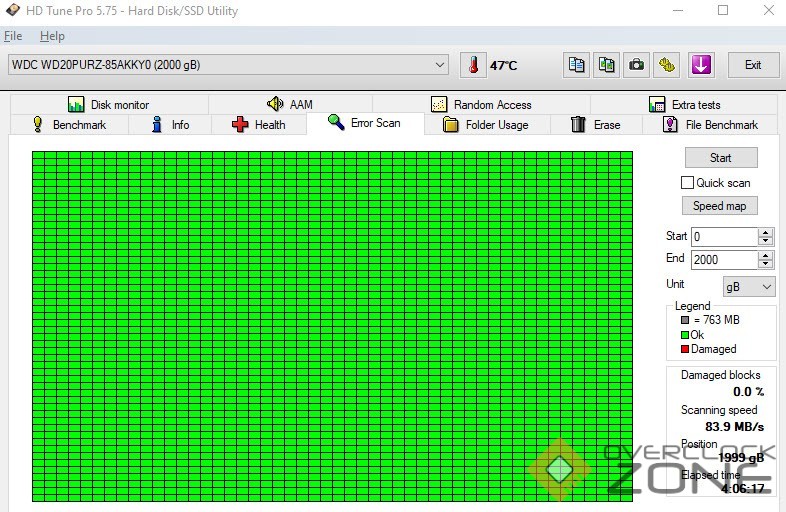Image resolution: width=786 pixels, height=512 pixels.
Task: Switch to the Folder Usage tab
Action: tap(487, 124)
